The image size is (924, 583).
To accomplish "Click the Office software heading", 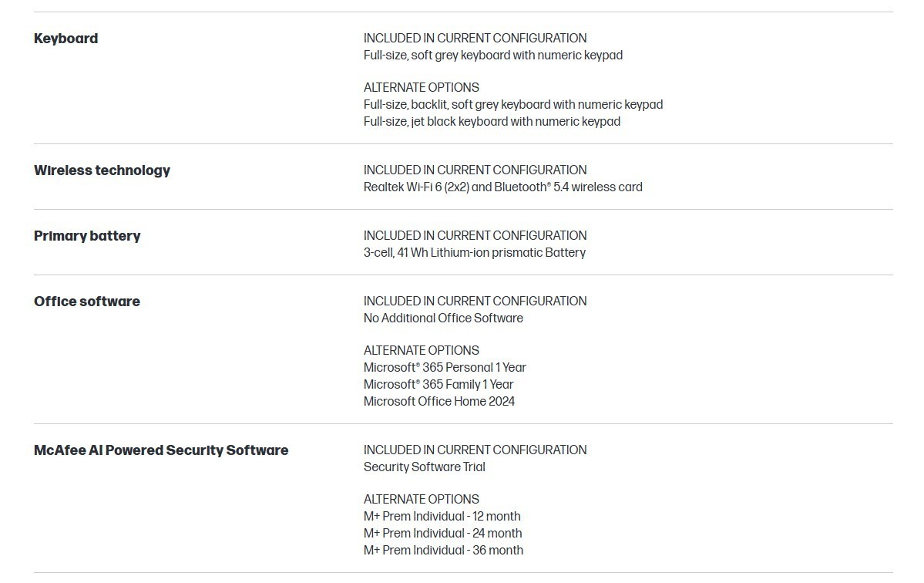I will coord(87,302).
